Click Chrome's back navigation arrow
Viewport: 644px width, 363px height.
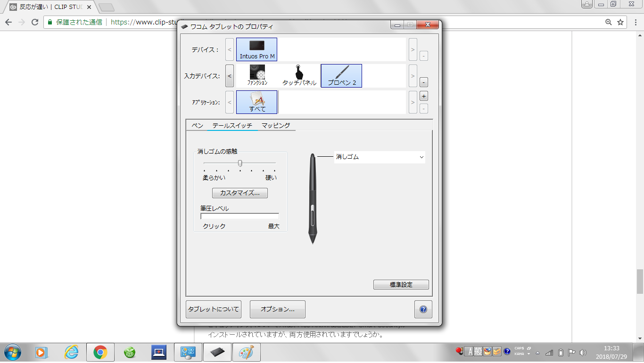(x=8, y=22)
